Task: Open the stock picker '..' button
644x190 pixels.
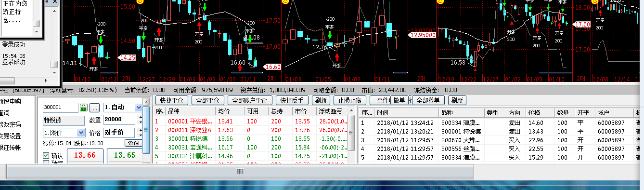Action: pyautogui.click(x=95, y=108)
